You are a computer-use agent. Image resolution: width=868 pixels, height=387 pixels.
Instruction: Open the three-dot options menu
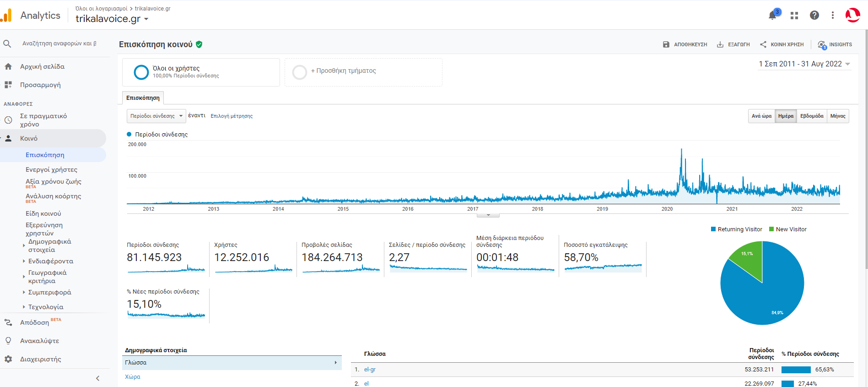coord(833,16)
